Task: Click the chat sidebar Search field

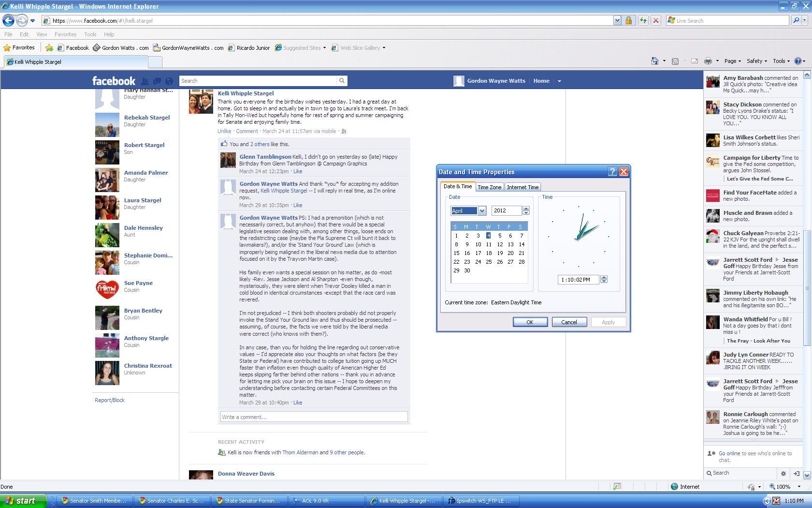Action: (x=742, y=473)
